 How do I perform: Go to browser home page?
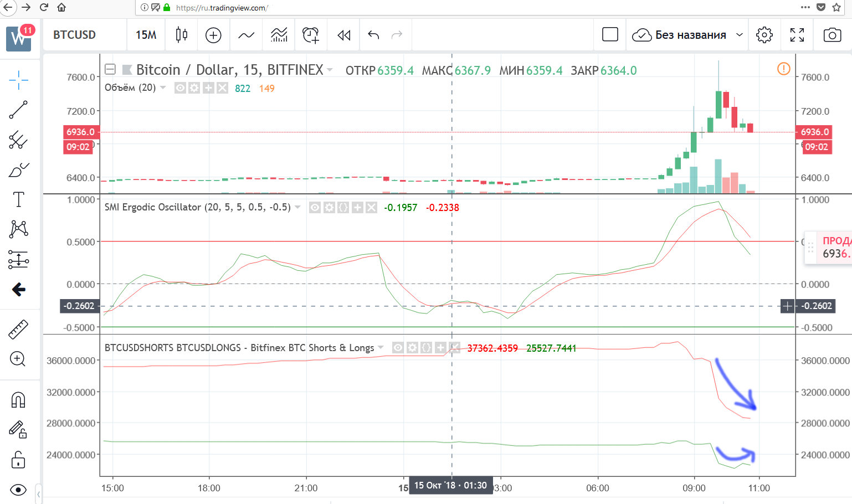point(61,7)
